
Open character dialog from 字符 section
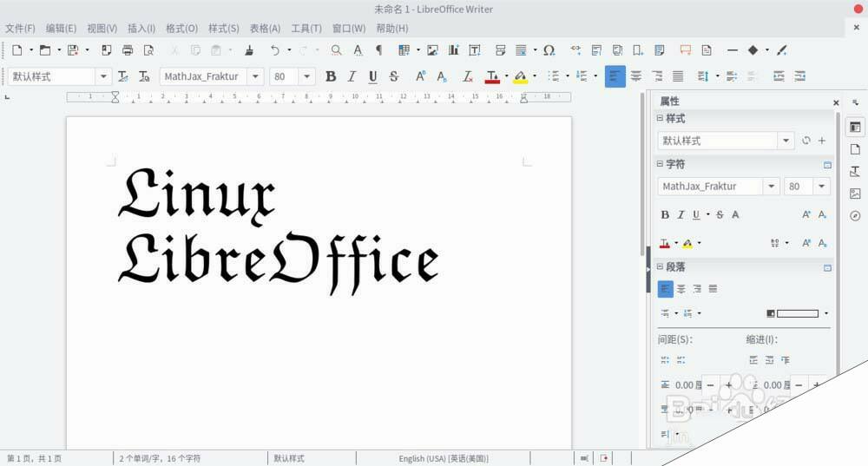[x=827, y=165]
